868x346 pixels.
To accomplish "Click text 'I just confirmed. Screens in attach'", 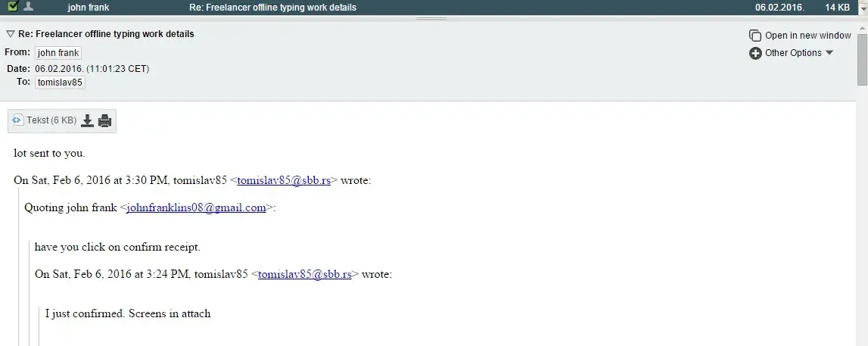I will coord(128,313).
